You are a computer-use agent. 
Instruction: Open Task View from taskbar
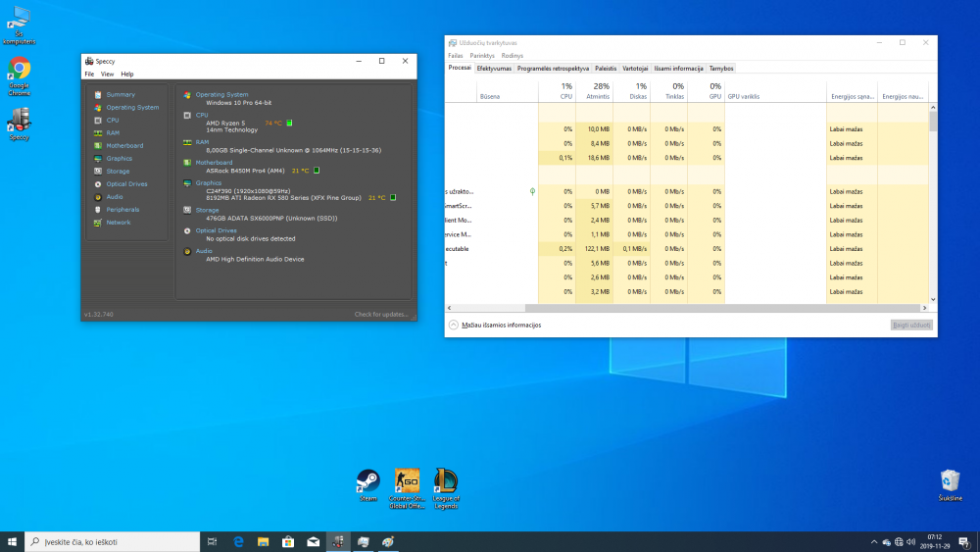point(213,542)
